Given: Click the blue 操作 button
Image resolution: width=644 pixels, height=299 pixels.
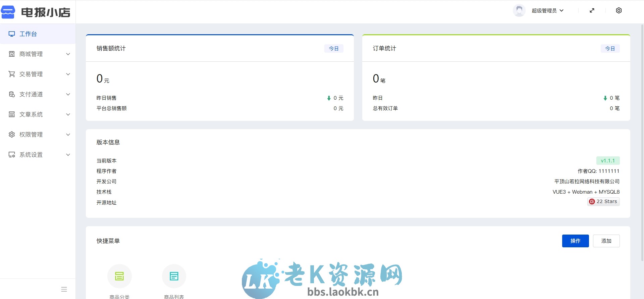Looking at the screenshot, I should pyautogui.click(x=575, y=241).
